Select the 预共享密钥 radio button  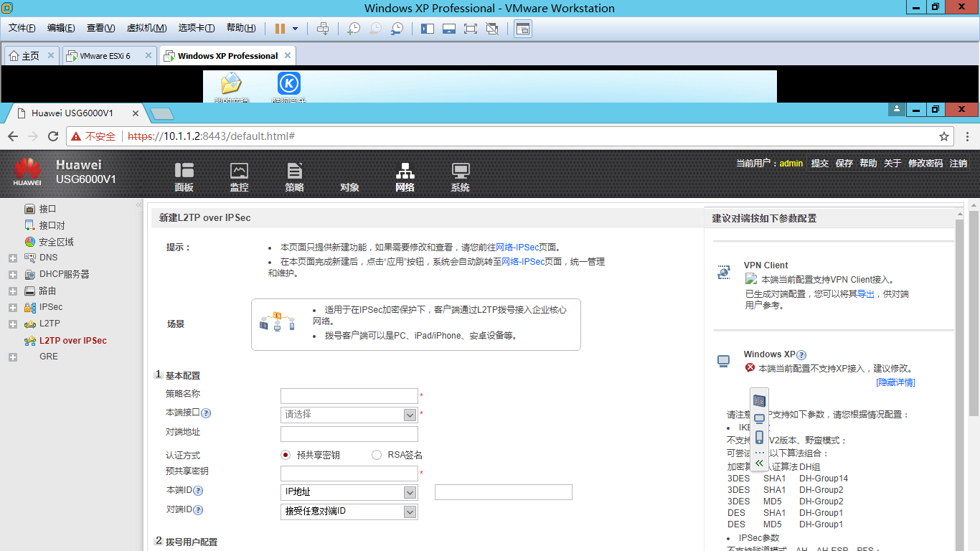point(286,455)
